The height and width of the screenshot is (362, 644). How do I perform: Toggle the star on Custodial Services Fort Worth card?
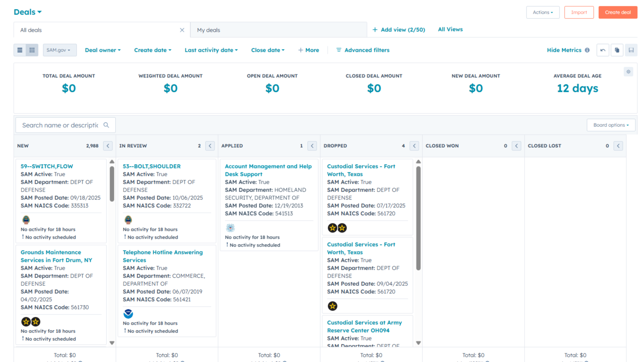332,227
